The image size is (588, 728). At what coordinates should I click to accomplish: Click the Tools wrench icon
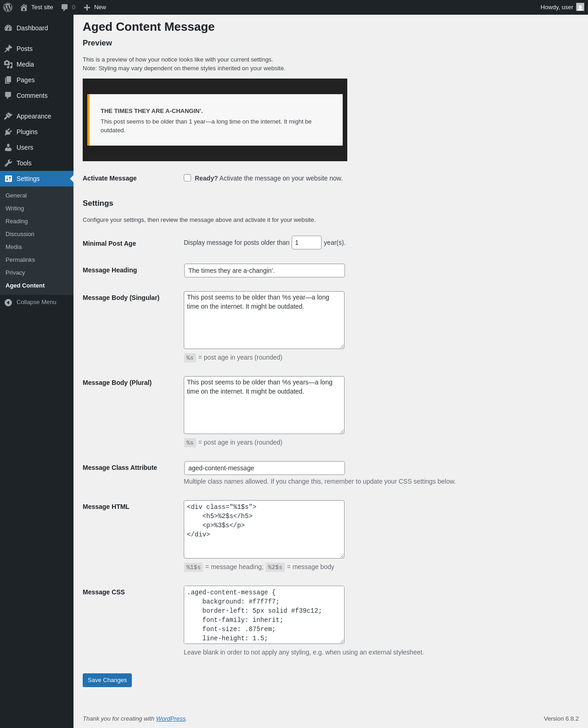[8, 163]
